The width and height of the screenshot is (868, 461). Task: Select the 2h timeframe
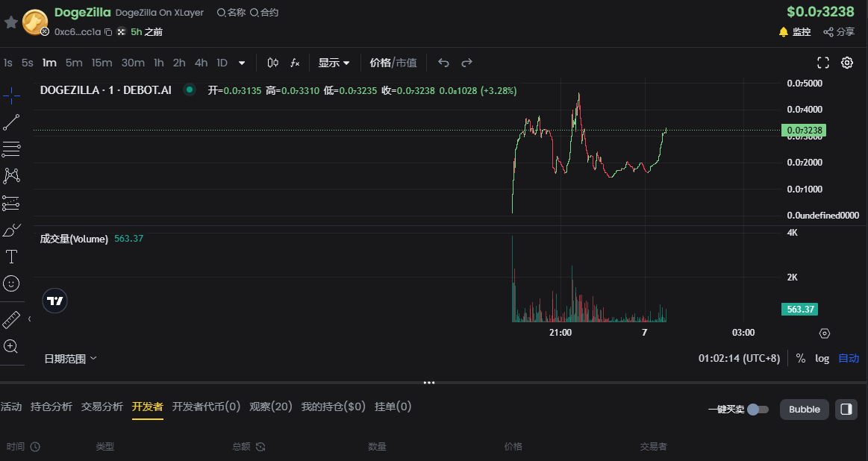click(x=179, y=63)
